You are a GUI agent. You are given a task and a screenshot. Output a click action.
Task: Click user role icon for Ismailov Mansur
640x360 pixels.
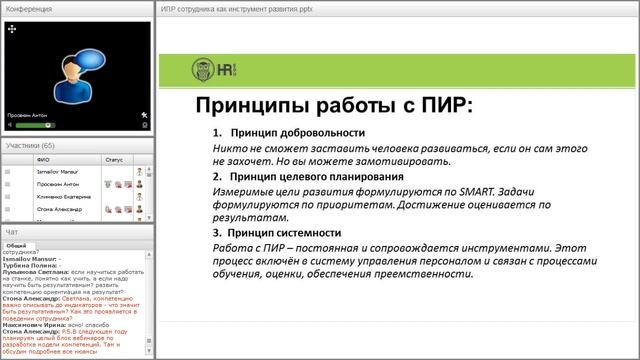pyautogui.click(x=140, y=172)
